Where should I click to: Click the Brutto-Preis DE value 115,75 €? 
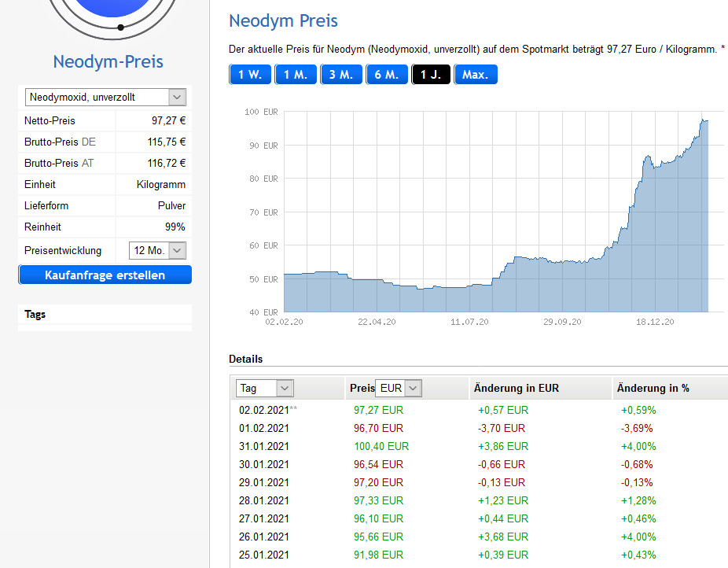pyautogui.click(x=167, y=142)
